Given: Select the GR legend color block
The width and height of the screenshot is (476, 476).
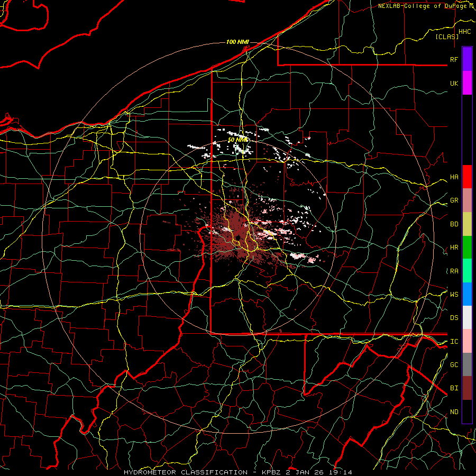Looking at the screenshot, I should point(467,200).
